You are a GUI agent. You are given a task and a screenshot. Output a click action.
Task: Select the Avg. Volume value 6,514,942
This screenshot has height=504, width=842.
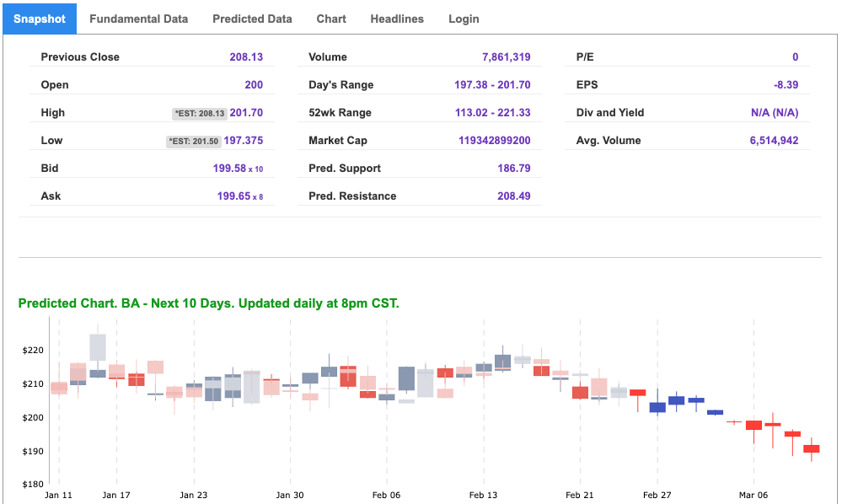(x=774, y=141)
